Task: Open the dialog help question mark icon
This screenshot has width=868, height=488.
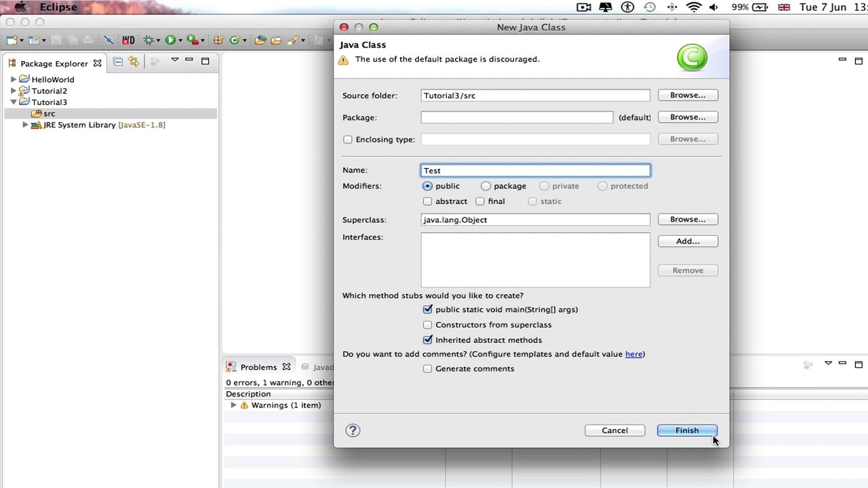Action: click(353, 430)
